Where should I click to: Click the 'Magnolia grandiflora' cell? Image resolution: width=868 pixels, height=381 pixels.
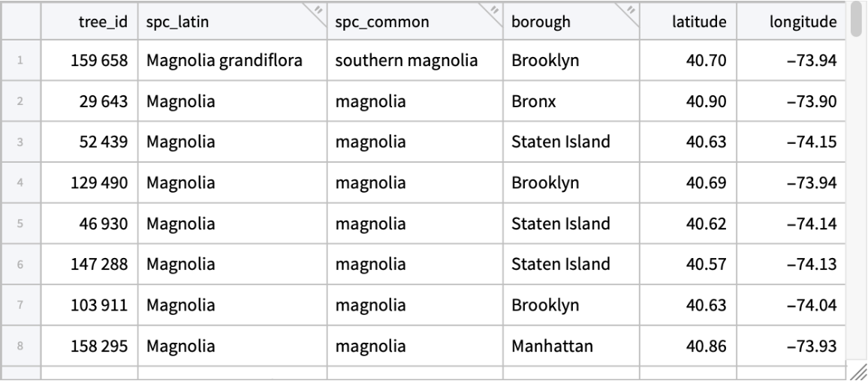[225, 61]
